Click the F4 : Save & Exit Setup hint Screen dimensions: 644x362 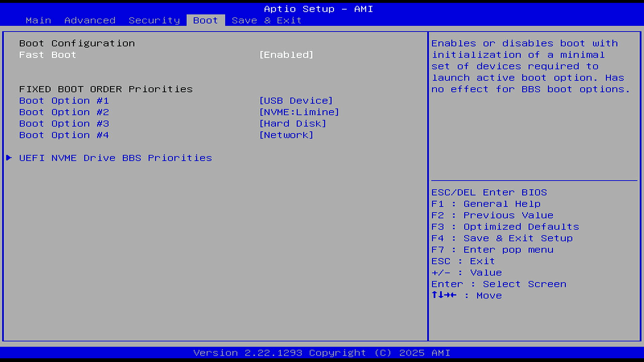[502, 238]
